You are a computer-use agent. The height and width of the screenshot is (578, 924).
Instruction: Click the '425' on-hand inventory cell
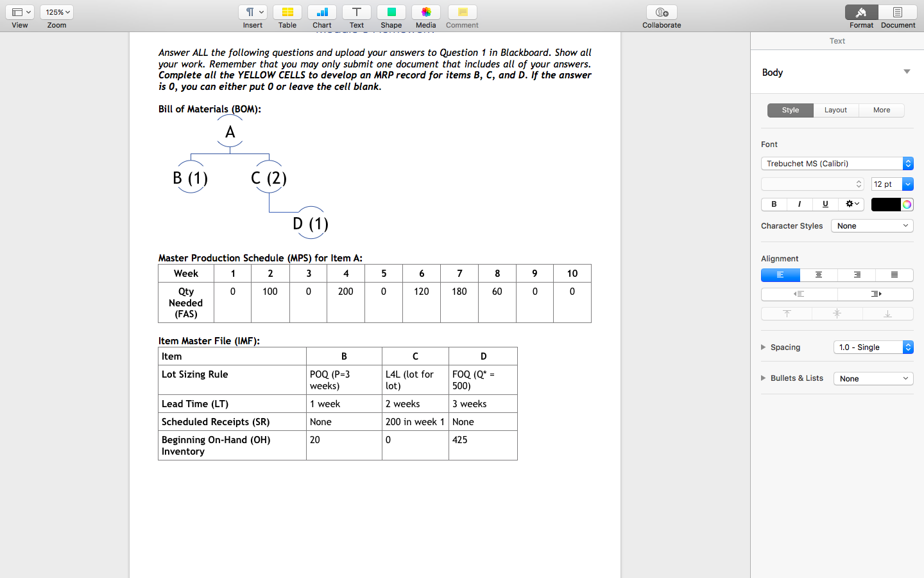(483, 446)
